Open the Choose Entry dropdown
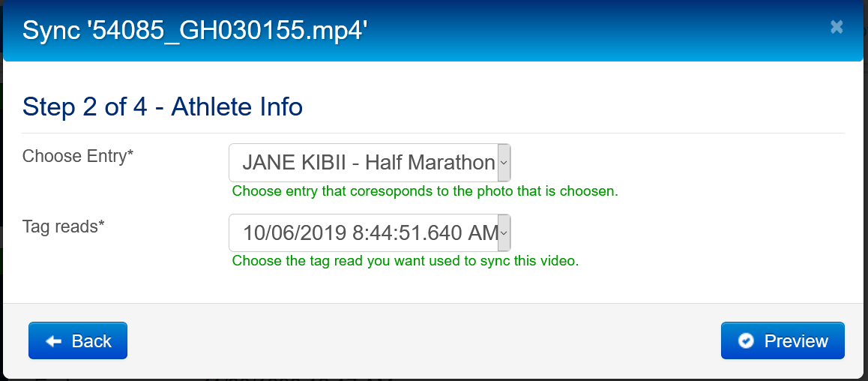 369,163
